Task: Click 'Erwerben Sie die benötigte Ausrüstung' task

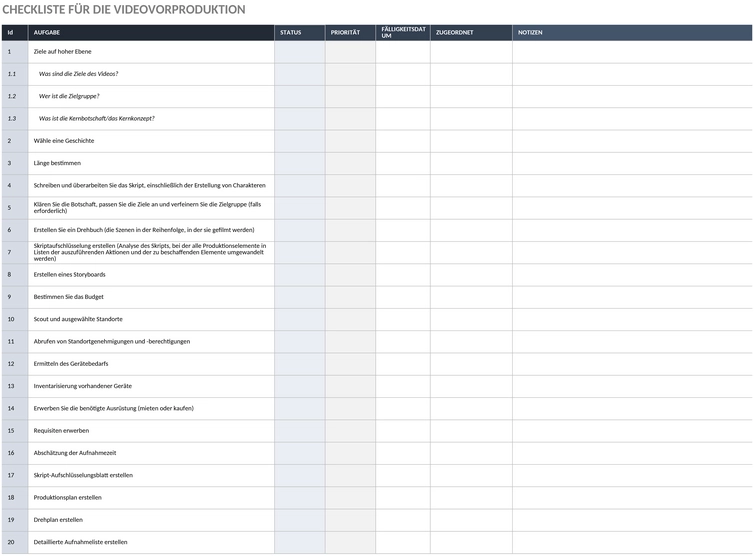Action: point(113,408)
